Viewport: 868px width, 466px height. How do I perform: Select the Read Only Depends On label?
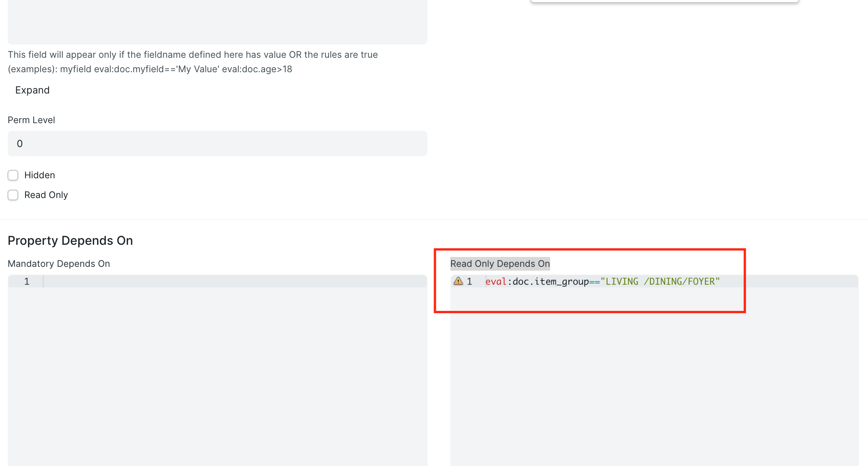[x=500, y=263]
